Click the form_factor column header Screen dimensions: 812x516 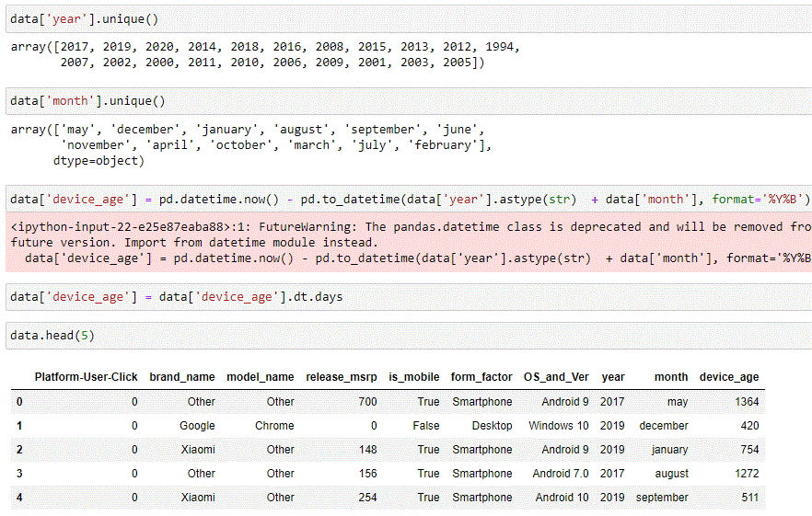pyautogui.click(x=481, y=377)
